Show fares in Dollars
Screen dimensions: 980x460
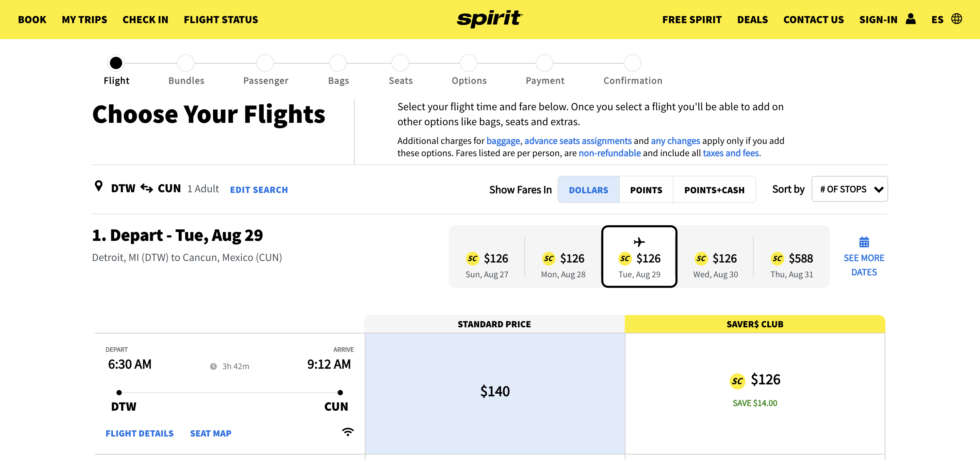pos(588,190)
